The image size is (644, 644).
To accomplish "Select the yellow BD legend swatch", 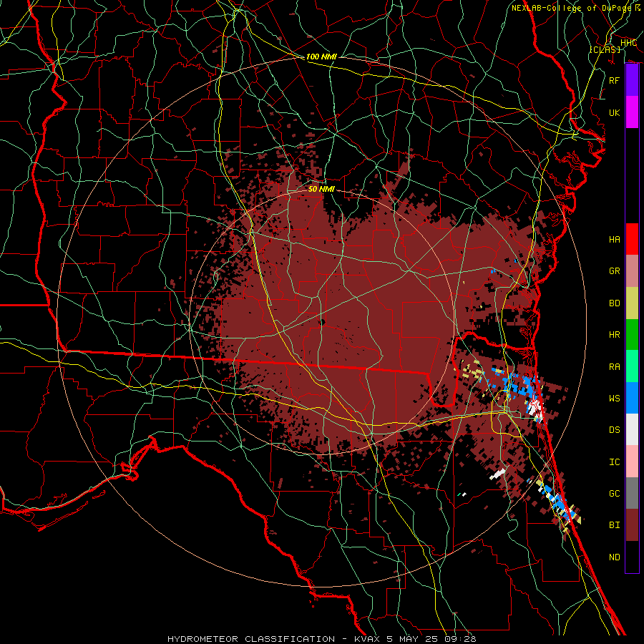I will coord(632,303).
